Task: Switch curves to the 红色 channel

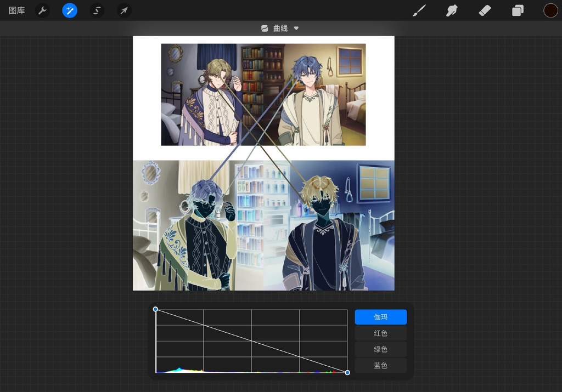Action: point(380,333)
